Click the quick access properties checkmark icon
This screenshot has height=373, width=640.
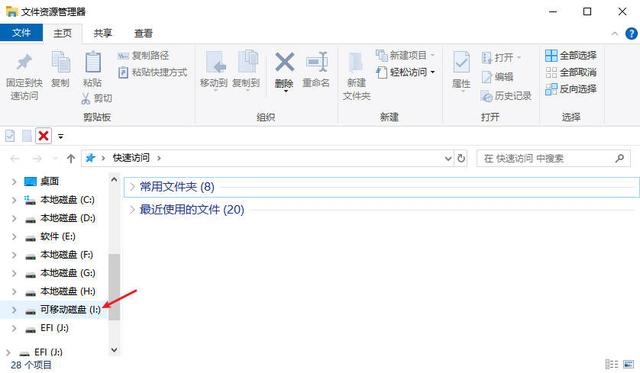click(10, 135)
